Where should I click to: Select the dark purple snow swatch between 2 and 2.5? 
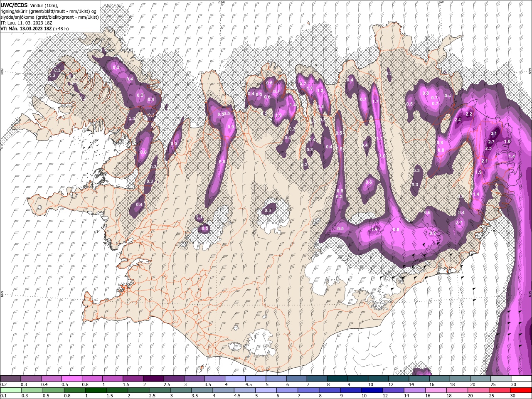pos(153,379)
